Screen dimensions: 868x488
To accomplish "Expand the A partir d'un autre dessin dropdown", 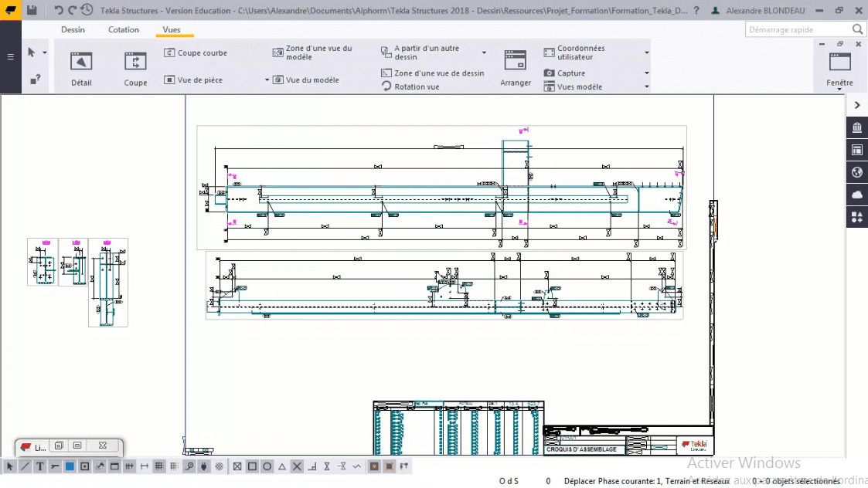I will pos(484,51).
